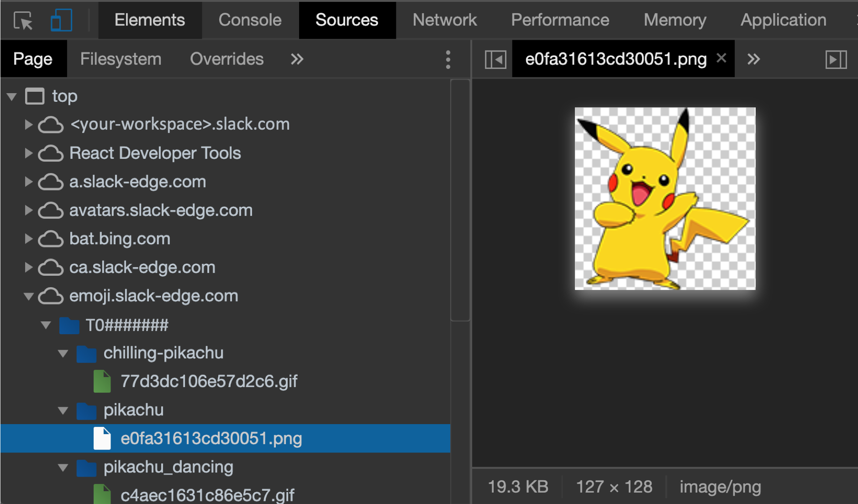The height and width of the screenshot is (504, 858).
Task: Click the cloud icon beside emoji.slack-edge.com
Action: (51, 296)
